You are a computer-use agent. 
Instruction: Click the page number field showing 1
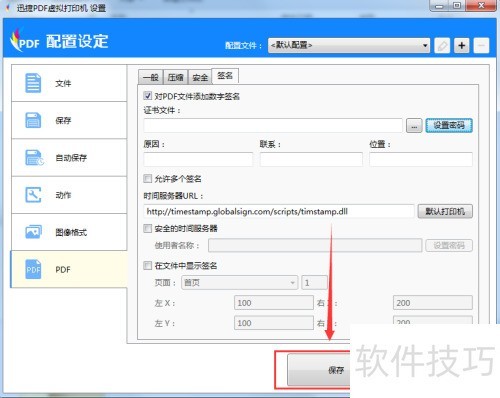tap(314, 283)
